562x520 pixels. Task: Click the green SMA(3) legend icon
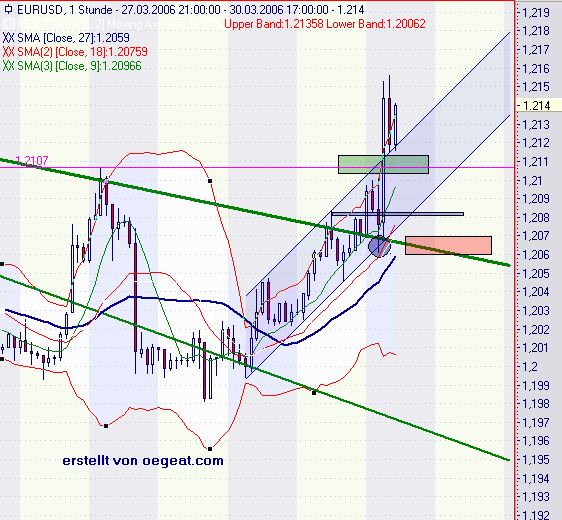(x=8, y=66)
